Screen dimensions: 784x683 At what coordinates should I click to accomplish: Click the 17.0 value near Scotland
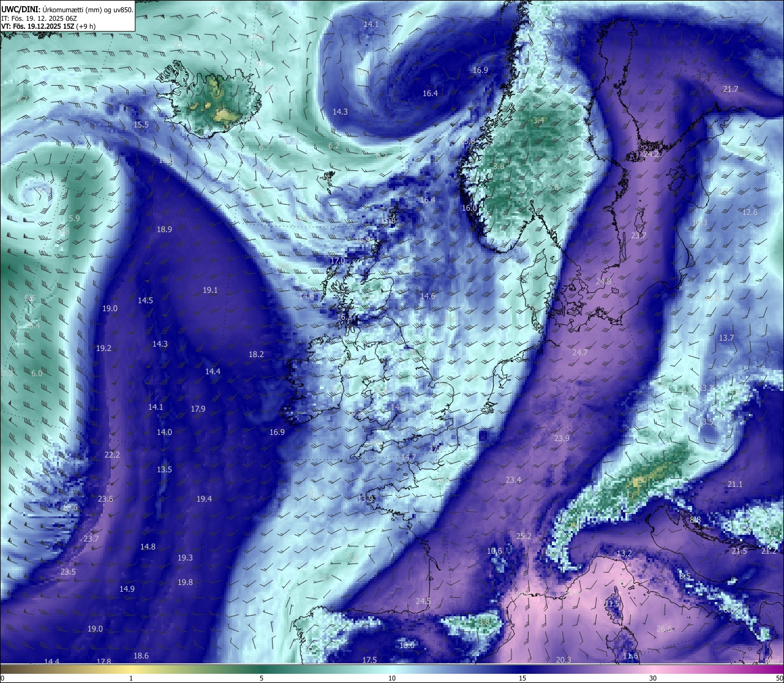coord(337,260)
